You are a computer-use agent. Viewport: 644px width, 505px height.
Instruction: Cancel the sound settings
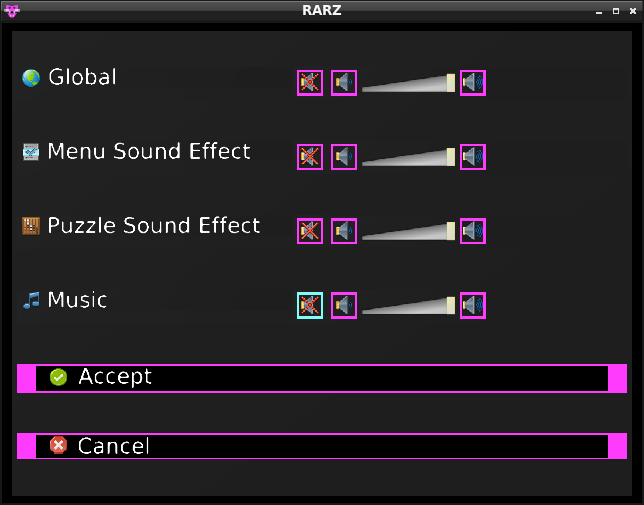pos(322,446)
